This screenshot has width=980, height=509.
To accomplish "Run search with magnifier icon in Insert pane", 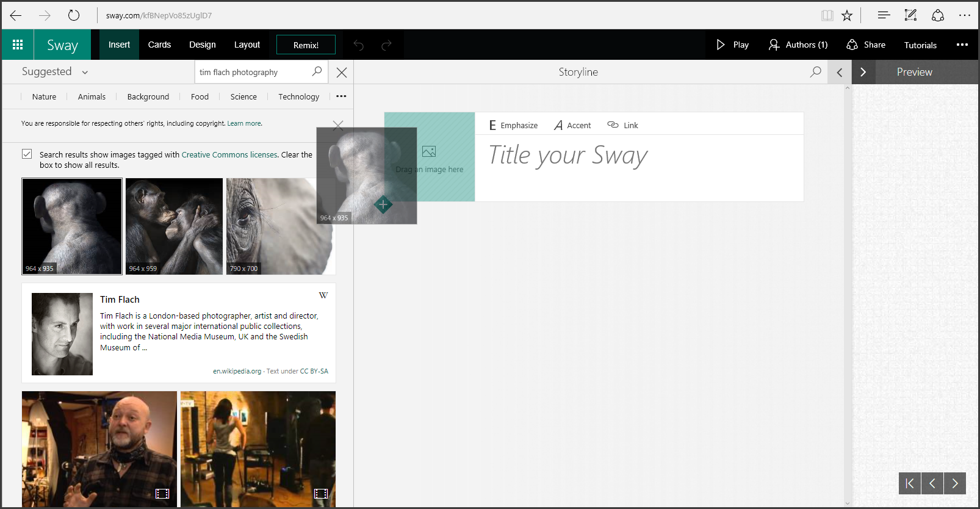I will click(x=317, y=71).
